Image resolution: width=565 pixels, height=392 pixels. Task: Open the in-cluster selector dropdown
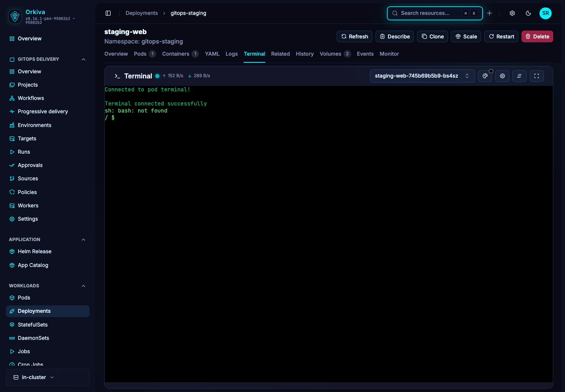(x=47, y=377)
